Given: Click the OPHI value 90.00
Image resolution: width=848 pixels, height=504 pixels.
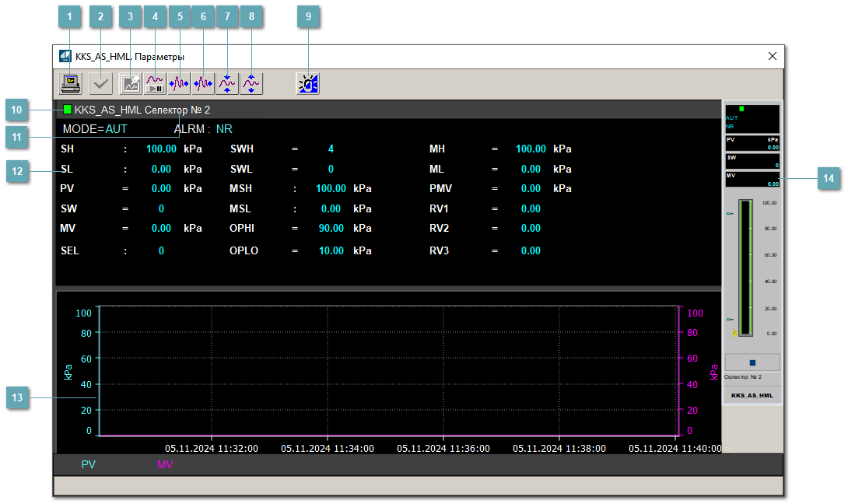Looking at the screenshot, I should click(x=331, y=228).
